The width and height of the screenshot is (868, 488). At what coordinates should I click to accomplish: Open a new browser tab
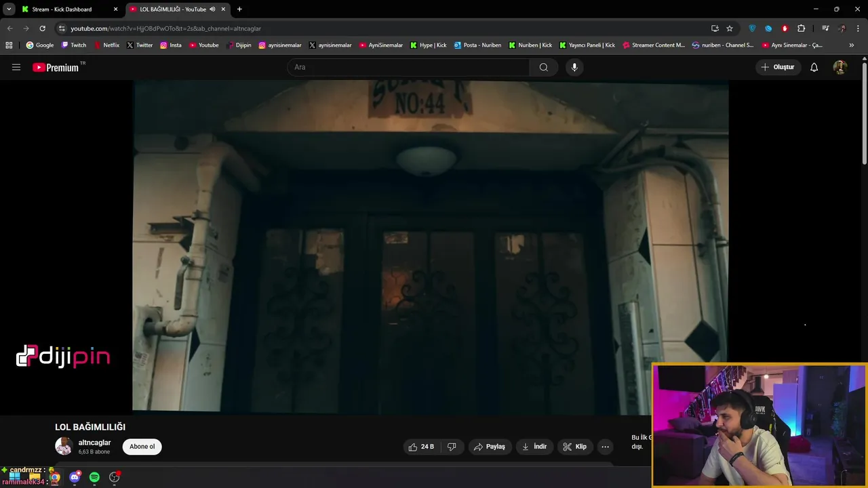point(239,9)
